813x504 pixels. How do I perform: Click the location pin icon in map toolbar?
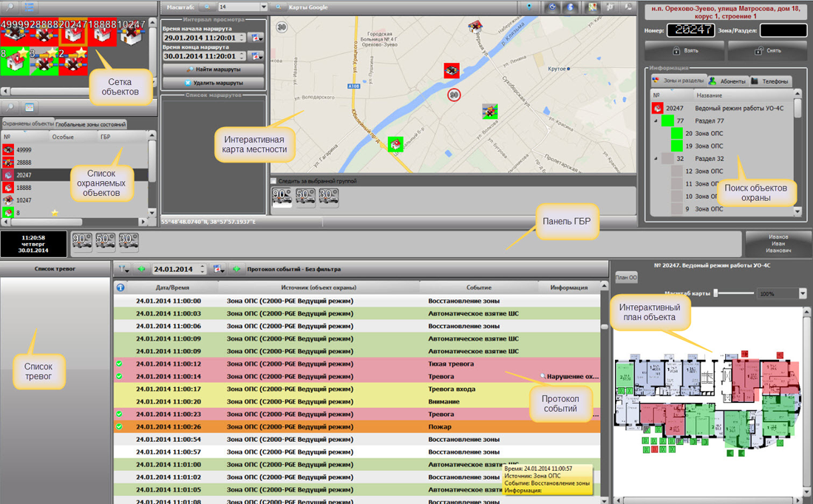[530, 7]
